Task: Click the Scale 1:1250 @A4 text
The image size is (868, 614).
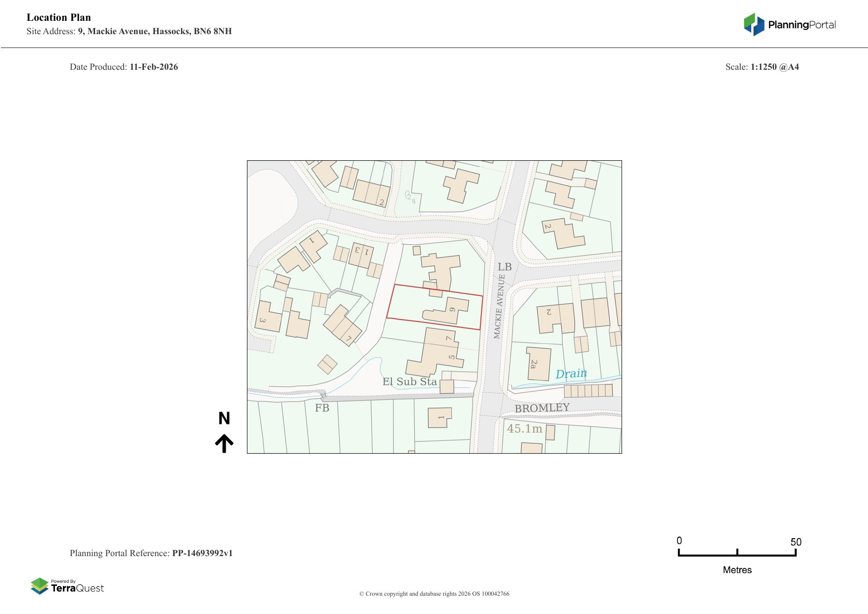Action: pyautogui.click(x=762, y=67)
